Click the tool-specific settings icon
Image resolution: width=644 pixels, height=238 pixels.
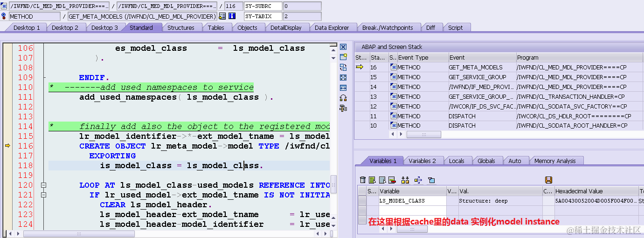343,109
